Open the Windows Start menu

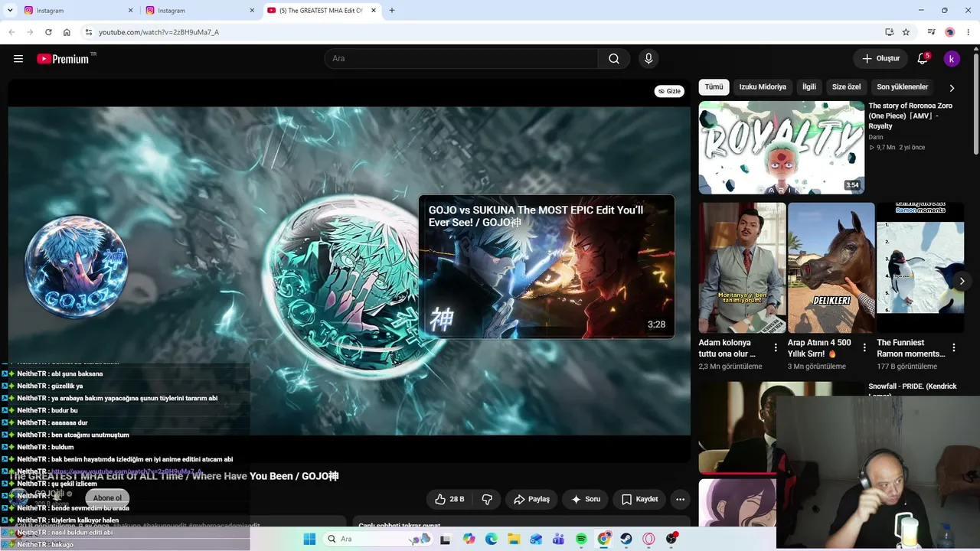(309, 539)
